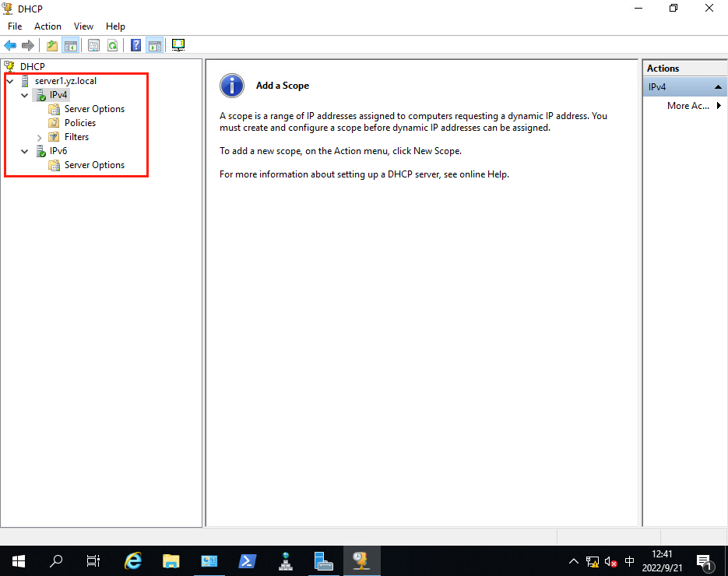Open Properties from the toolbar

click(93, 45)
